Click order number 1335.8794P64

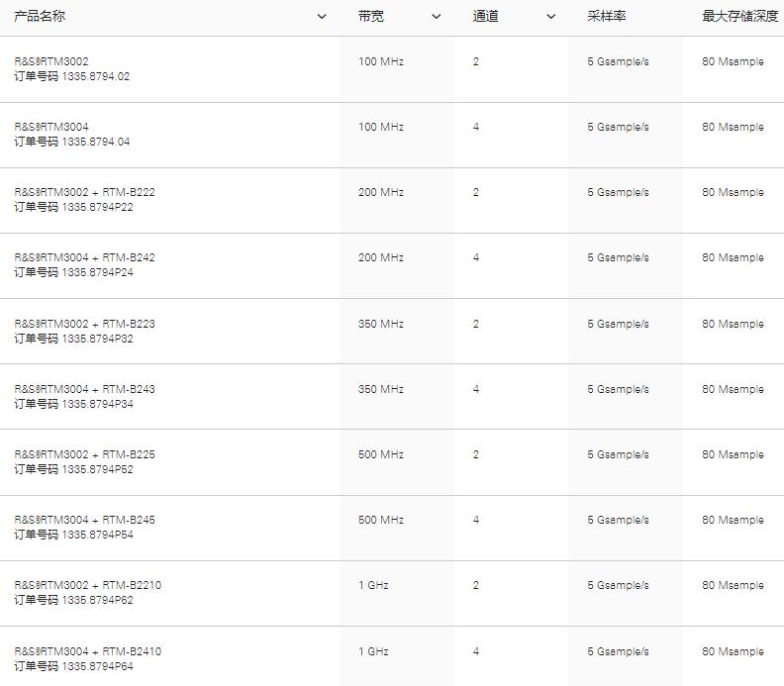(x=97, y=666)
